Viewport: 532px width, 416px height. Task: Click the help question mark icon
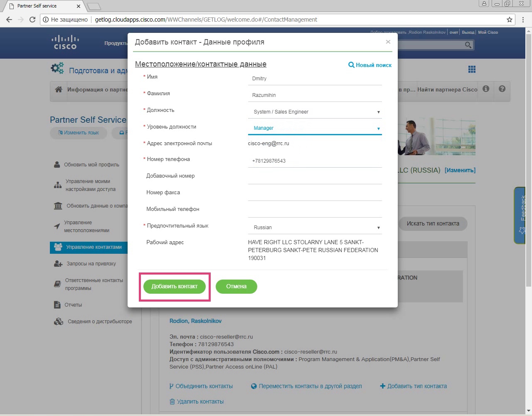tap(502, 89)
